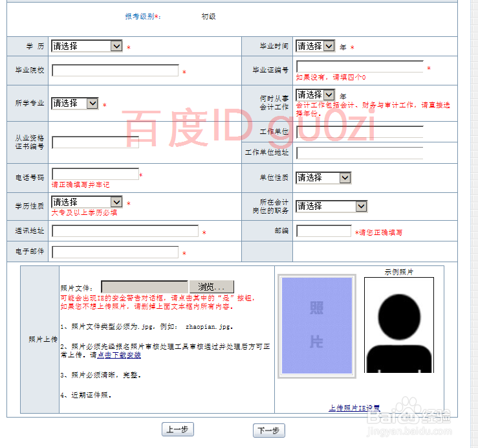Click the 如果没有，请填四个0 hint
The height and width of the screenshot is (448, 478).
pyautogui.click(x=331, y=78)
